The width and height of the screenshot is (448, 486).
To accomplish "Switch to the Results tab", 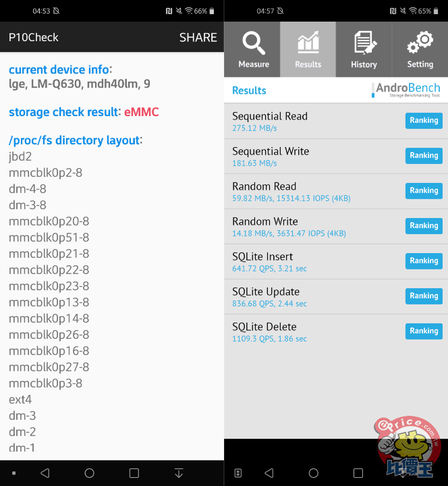I will coord(308,49).
